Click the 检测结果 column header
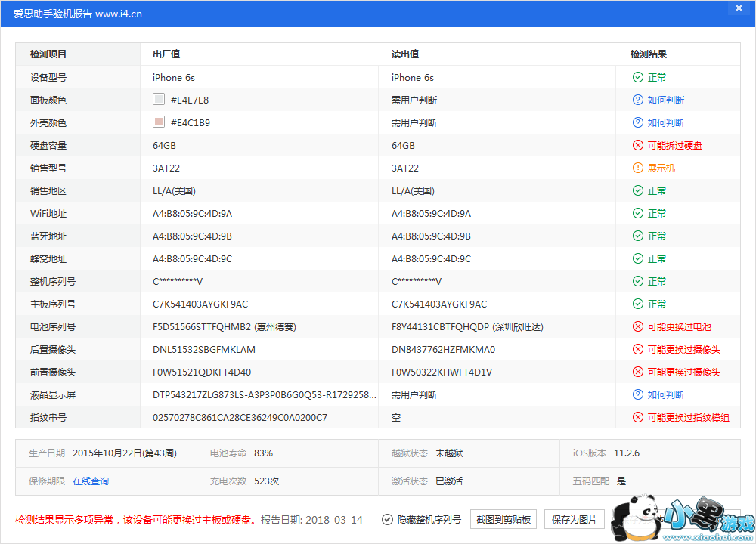The image size is (756, 544). [649, 54]
